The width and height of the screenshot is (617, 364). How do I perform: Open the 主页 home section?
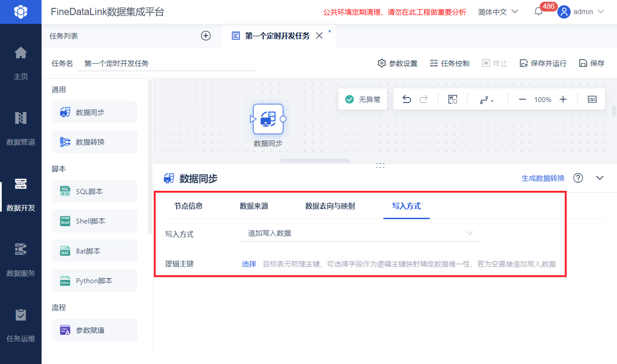[20, 63]
